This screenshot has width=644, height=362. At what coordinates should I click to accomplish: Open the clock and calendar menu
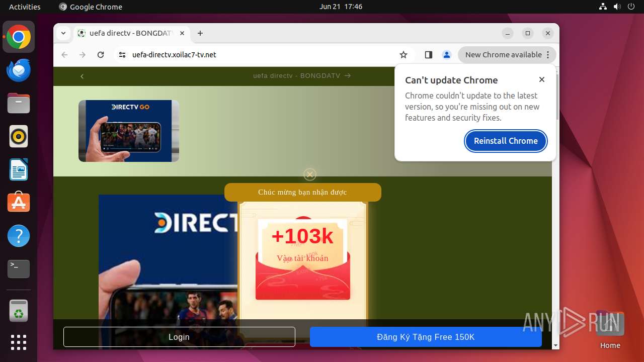click(341, 7)
